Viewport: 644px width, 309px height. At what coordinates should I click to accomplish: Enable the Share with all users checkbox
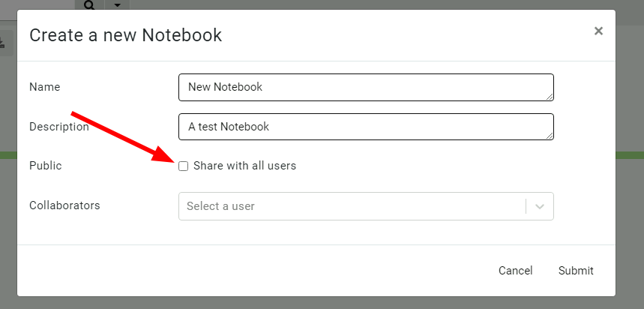(184, 166)
